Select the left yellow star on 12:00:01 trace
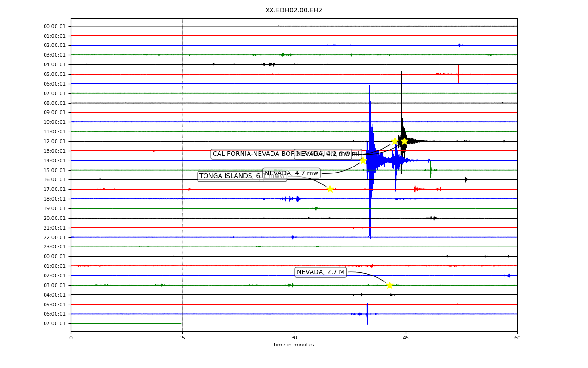Image resolution: width=588 pixels, height=368 pixels. pyautogui.click(x=395, y=141)
